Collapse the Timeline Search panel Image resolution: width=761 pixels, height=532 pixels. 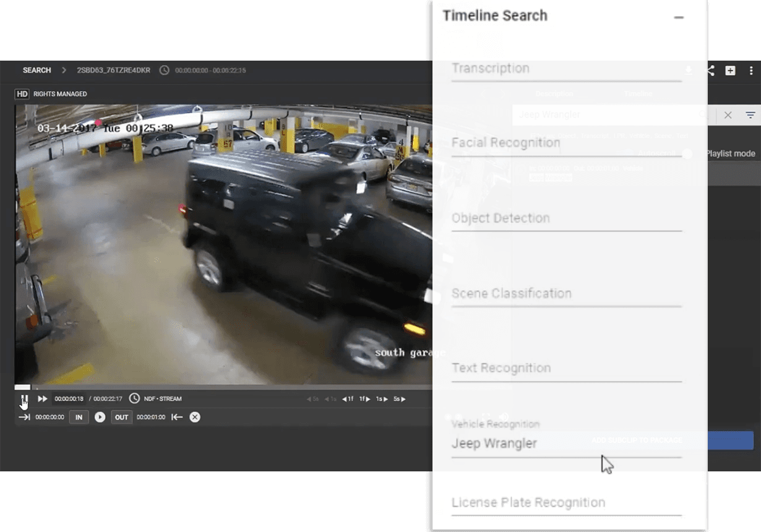(679, 17)
